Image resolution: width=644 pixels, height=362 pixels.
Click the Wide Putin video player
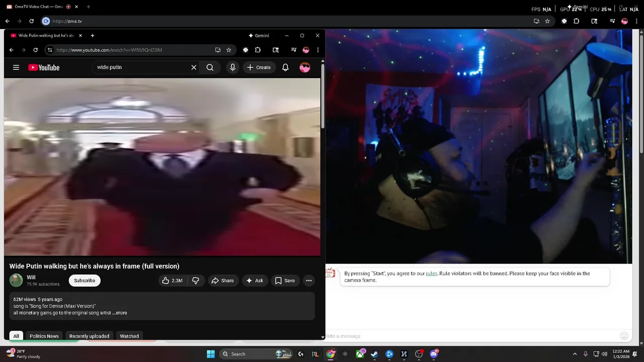162,167
